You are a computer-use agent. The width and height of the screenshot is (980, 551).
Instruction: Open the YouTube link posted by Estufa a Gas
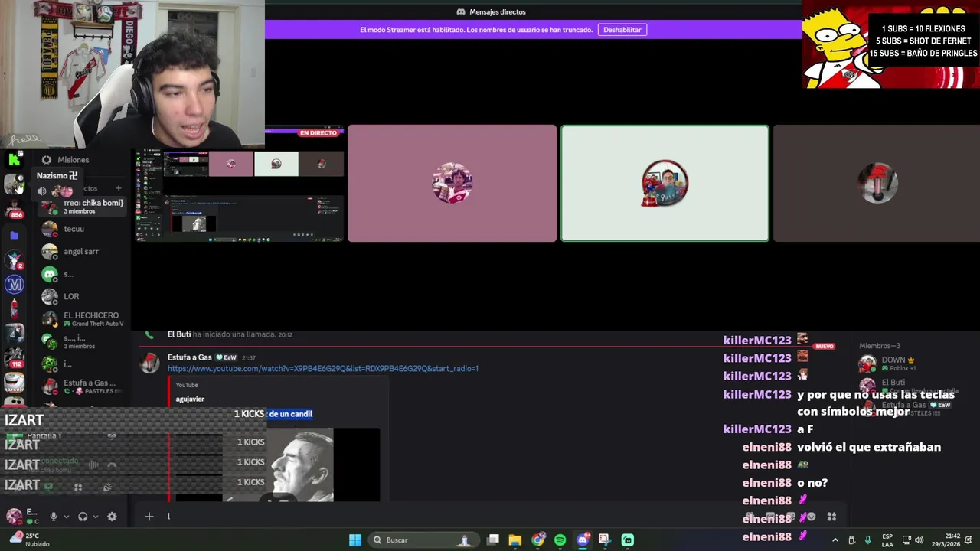point(323,369)
